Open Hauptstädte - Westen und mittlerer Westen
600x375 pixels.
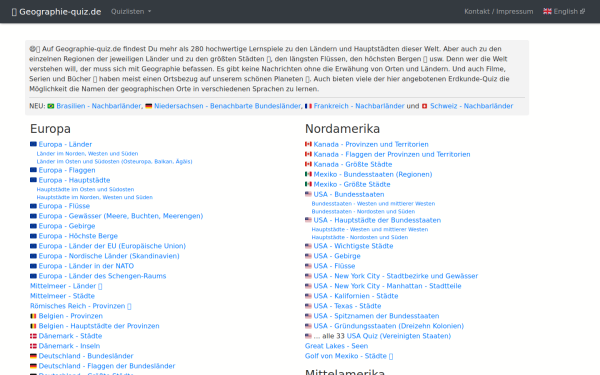[x=370, y=229]
